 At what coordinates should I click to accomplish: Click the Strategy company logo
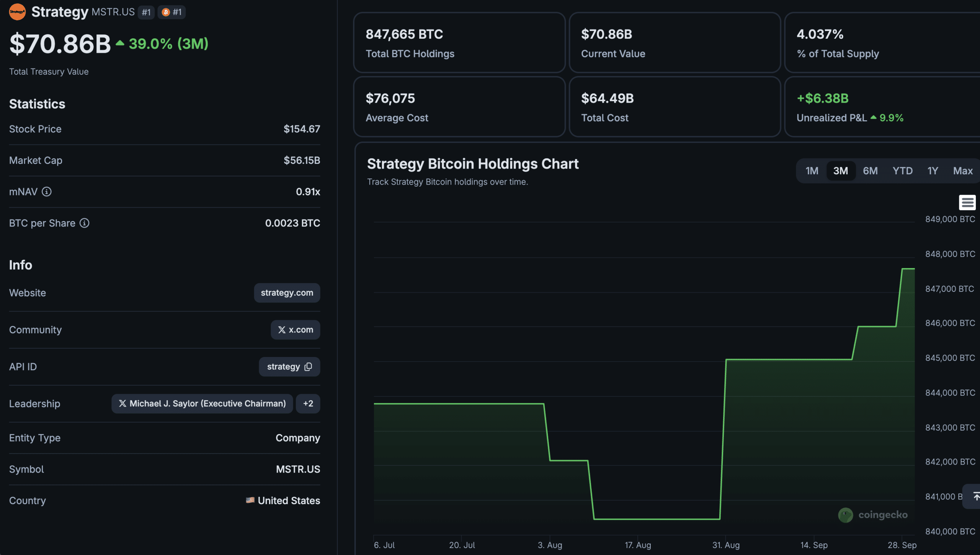tap(17, 12)
